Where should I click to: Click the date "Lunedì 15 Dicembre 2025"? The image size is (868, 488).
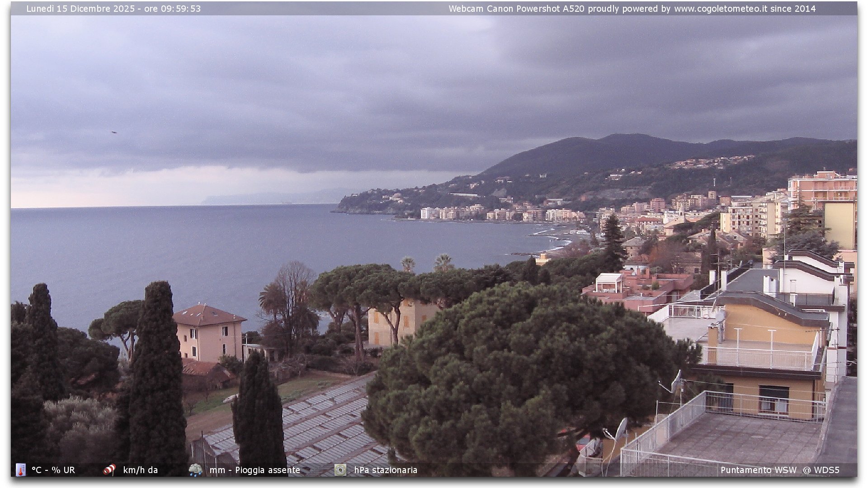coord(80,9)
